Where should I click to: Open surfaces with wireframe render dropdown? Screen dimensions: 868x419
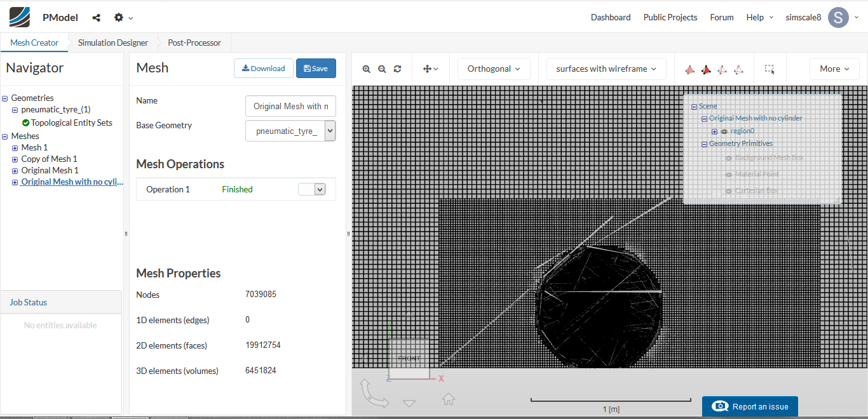pos(606,69)
